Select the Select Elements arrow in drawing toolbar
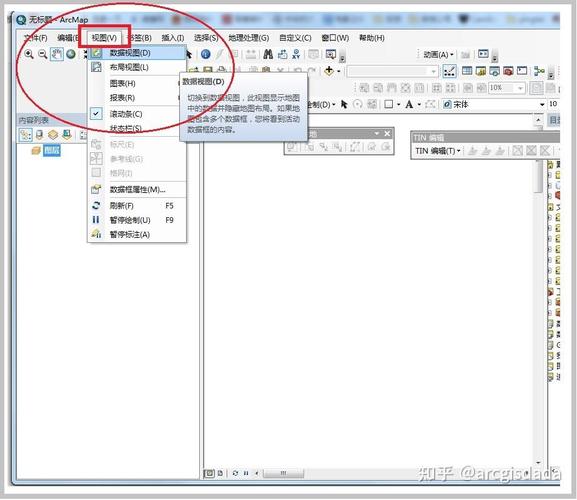Viewport: 577px width, 500px height. pos(344,104)
